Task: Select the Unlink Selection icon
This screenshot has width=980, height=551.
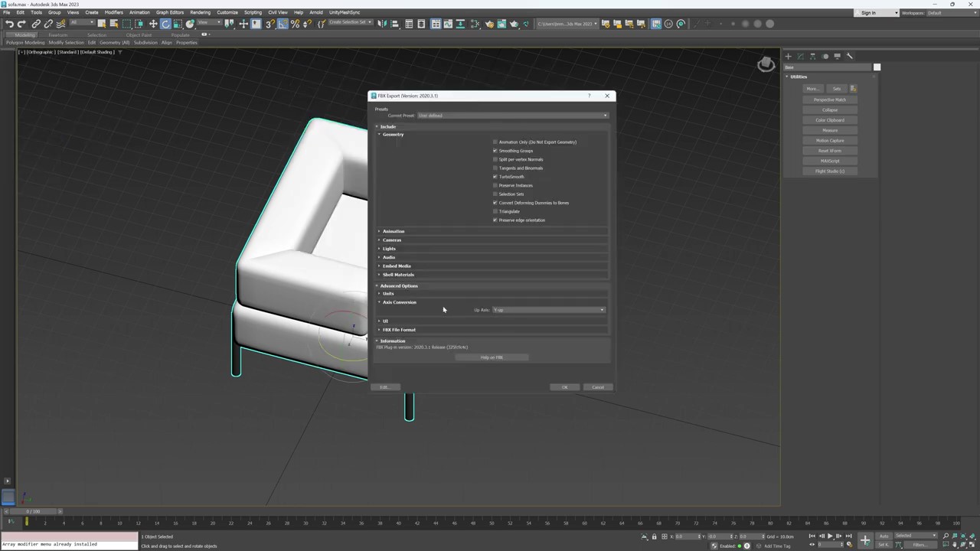Action: [x=48, y=24]
